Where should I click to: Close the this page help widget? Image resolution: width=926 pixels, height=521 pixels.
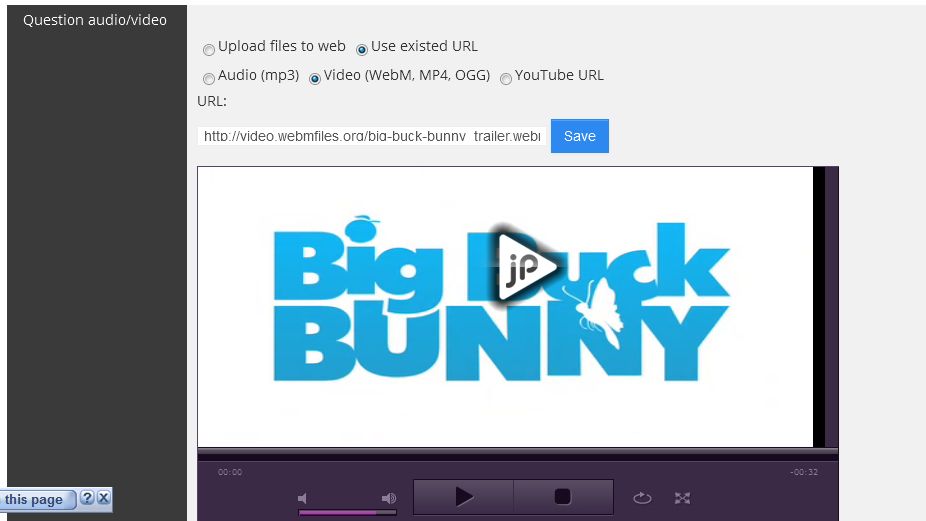click(103, 498)
